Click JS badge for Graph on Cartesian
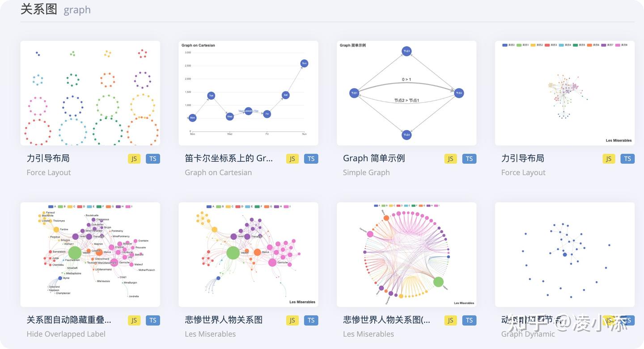The width and height of the screenshot is (644, 349). 292,159
